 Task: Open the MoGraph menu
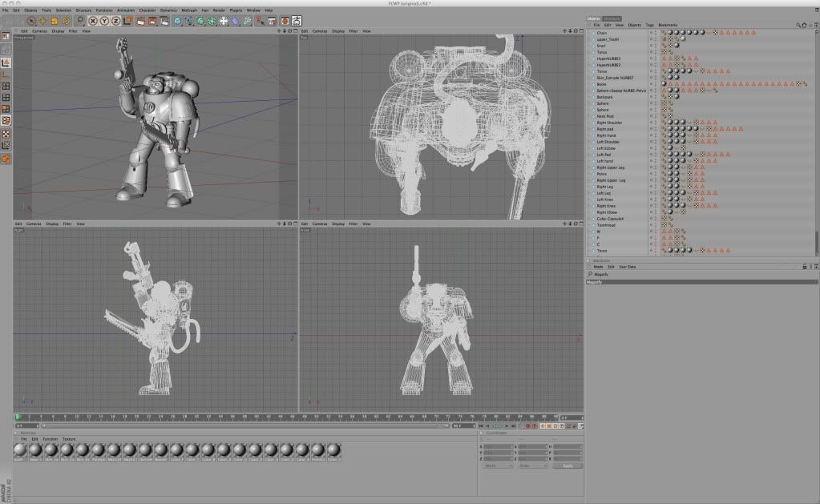coord(189,10)
